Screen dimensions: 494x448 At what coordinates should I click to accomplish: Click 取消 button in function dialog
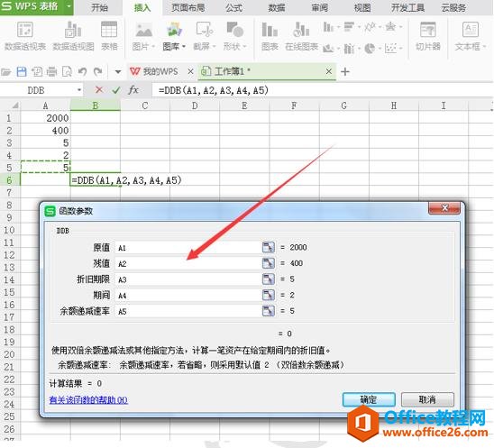(x=427, y=399)
